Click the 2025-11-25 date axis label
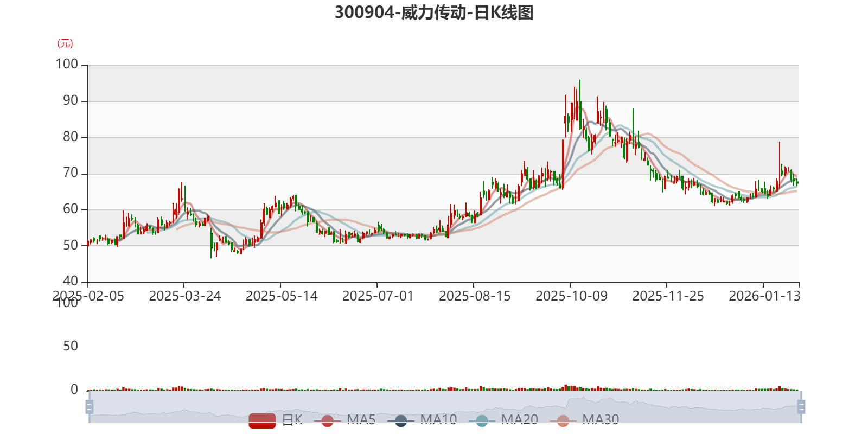This screenshot has width=868, height=434. point(668,296)
